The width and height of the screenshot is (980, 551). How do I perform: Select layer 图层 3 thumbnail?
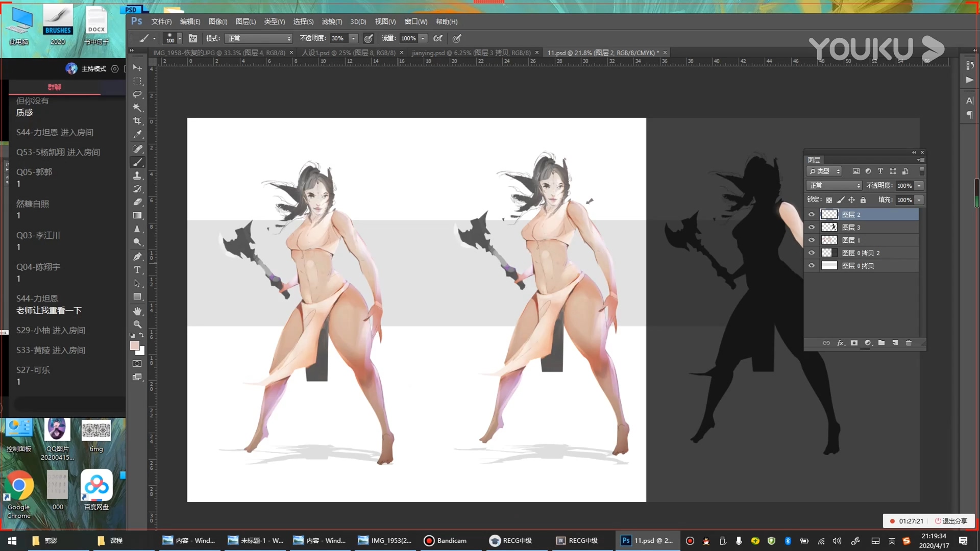[829, 227]
